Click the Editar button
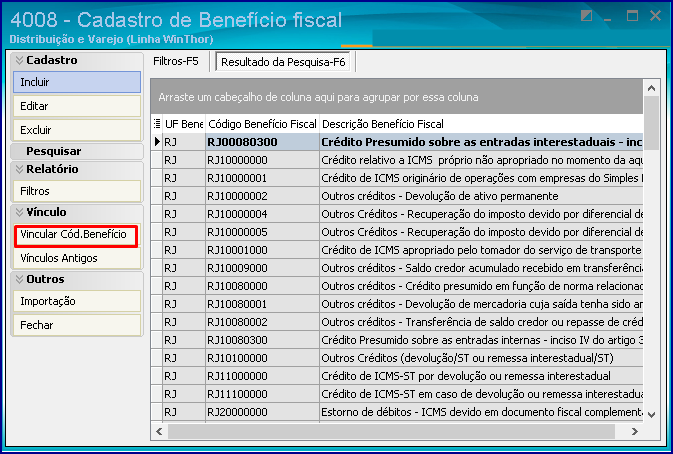673x454 pixels. point(77,106)
